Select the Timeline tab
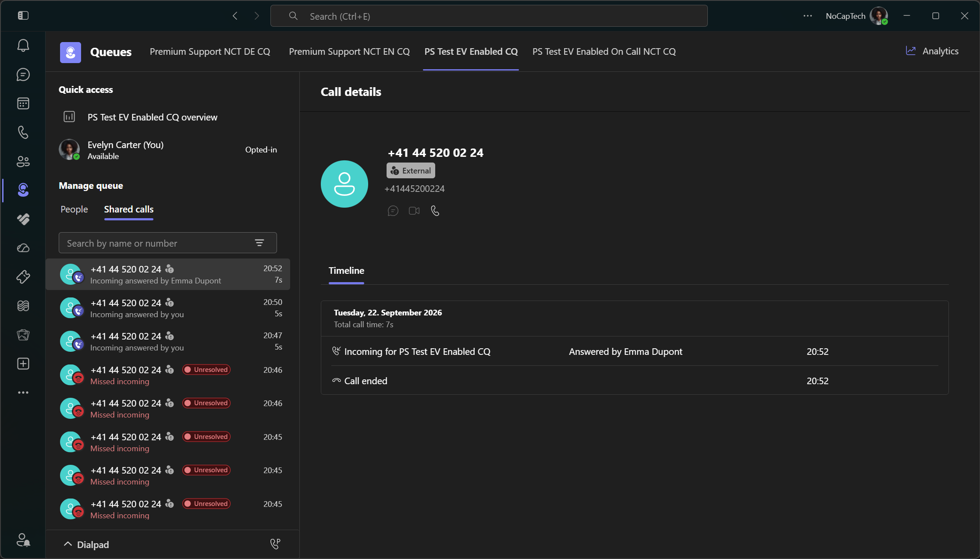This screenshot has width=980, height=559. coord(346,271)
